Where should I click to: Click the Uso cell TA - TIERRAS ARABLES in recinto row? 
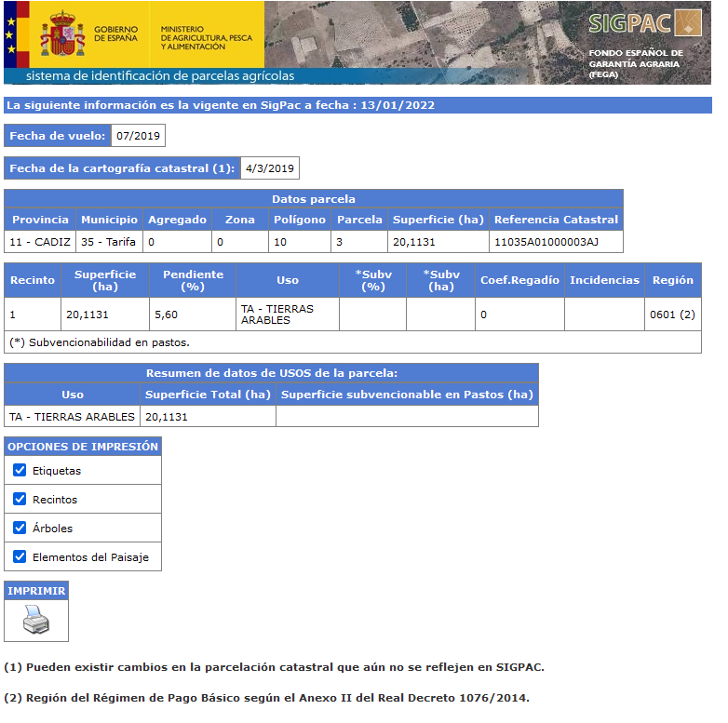[276, 315]
